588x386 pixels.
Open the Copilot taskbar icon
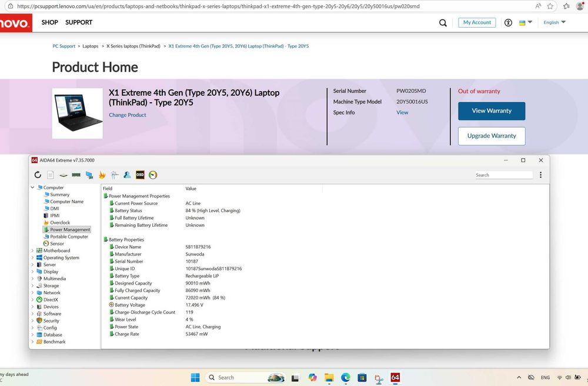coord(312,377)
